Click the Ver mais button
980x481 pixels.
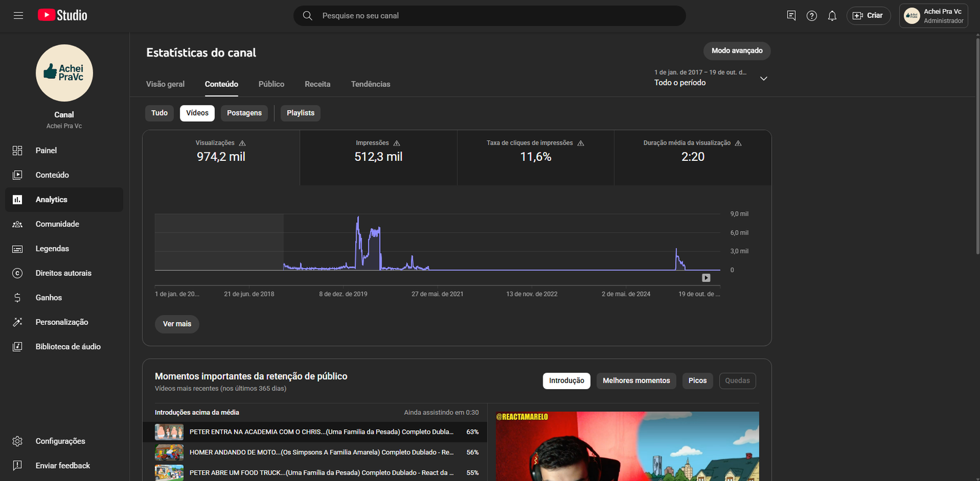[x=177, y=324]
